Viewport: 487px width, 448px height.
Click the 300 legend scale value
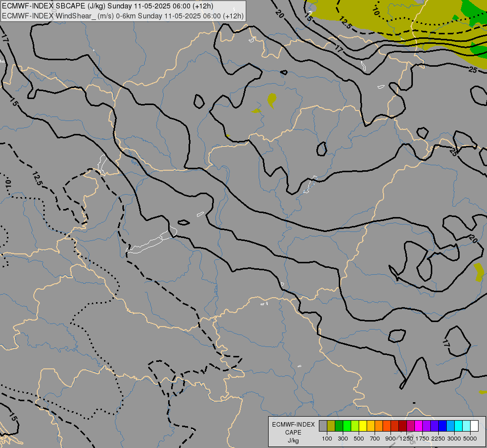click(343, 439)
